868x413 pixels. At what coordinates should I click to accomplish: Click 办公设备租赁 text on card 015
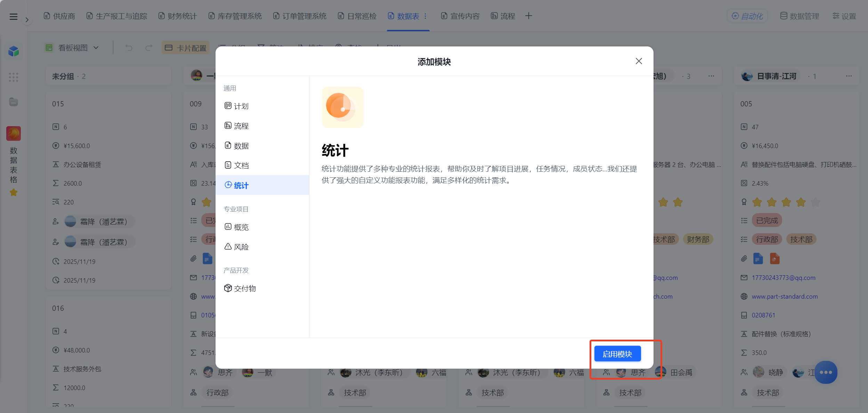coord(82,165)
